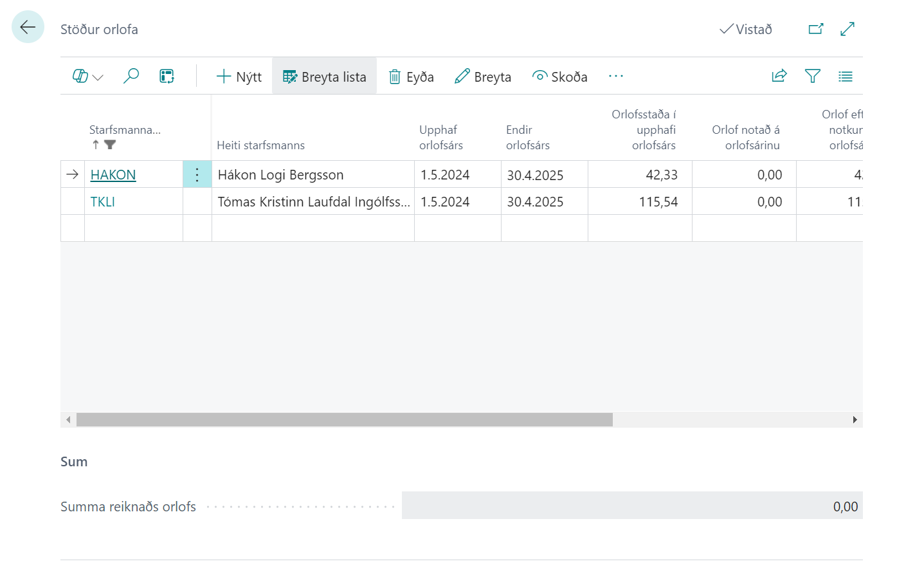
Task: Sort by Starfsmanna column header
Action: [125, 130]
